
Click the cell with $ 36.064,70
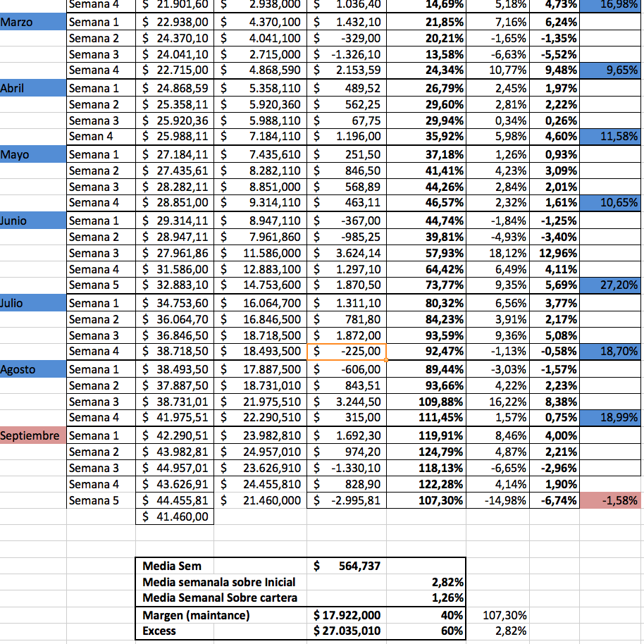click(x=175, y=319)
